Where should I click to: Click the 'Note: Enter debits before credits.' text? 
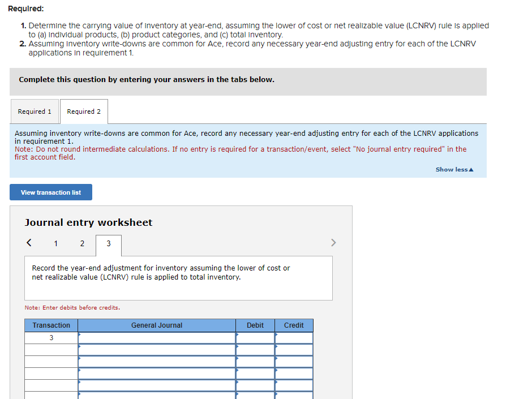(x=72, y=308)
